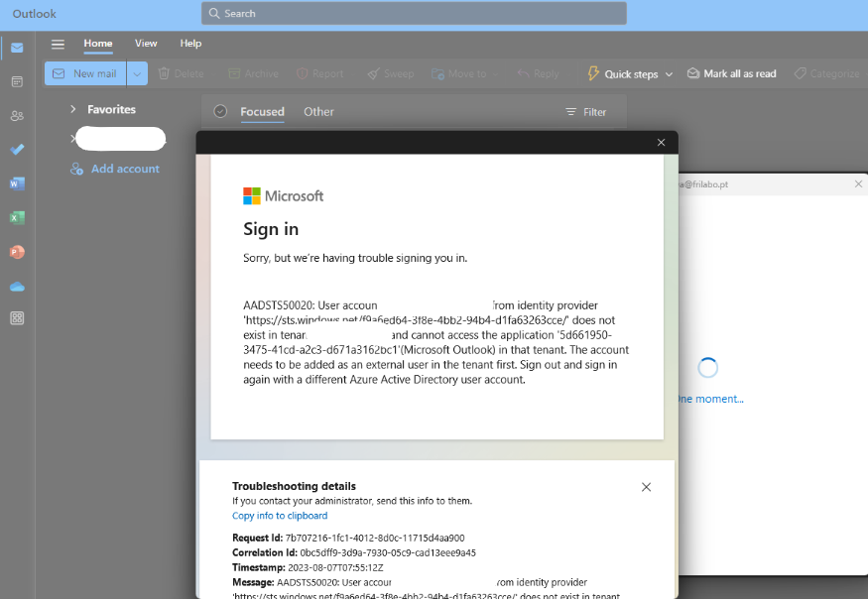
Task: Click the Report shield button
Action: [320, 73]
